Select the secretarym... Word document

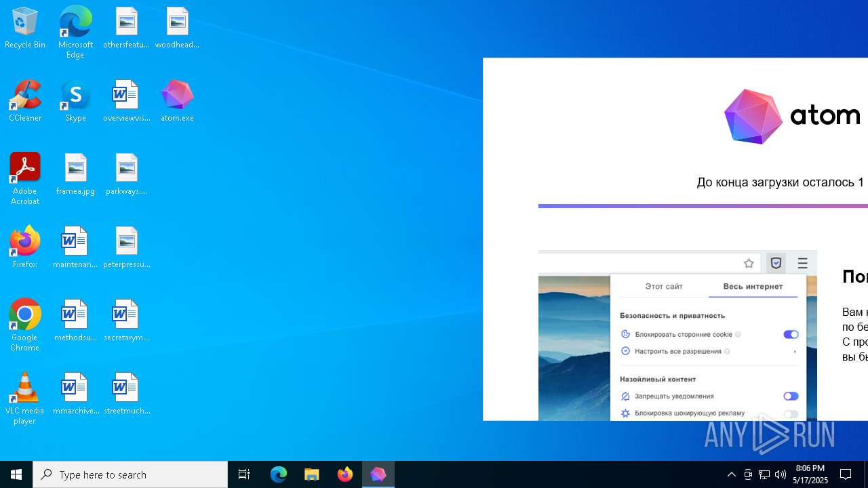click(x=126, y=321)
